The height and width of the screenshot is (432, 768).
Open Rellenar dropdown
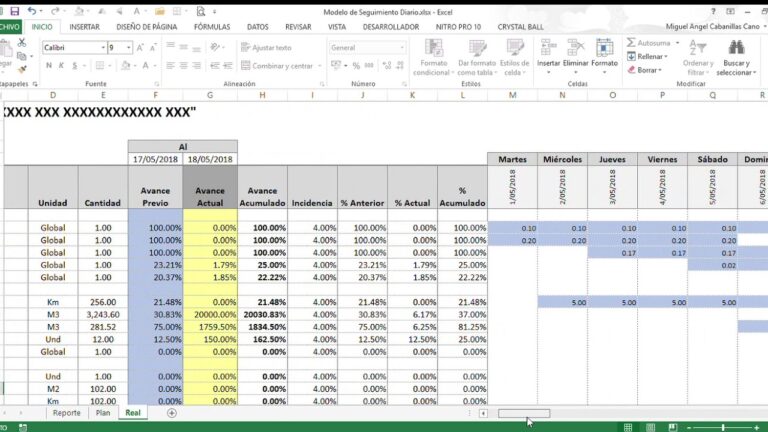(x=648, y=57)
